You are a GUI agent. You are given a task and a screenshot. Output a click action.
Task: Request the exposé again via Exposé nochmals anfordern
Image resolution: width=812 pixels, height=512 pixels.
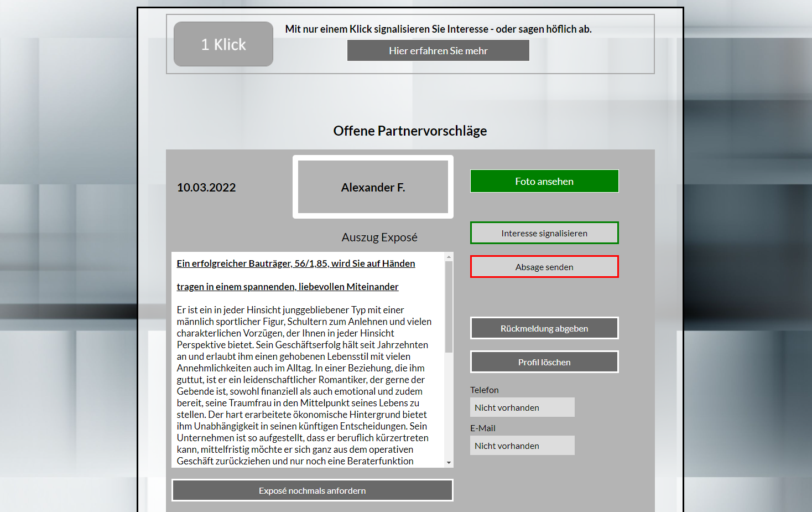[x=312, y=490]
